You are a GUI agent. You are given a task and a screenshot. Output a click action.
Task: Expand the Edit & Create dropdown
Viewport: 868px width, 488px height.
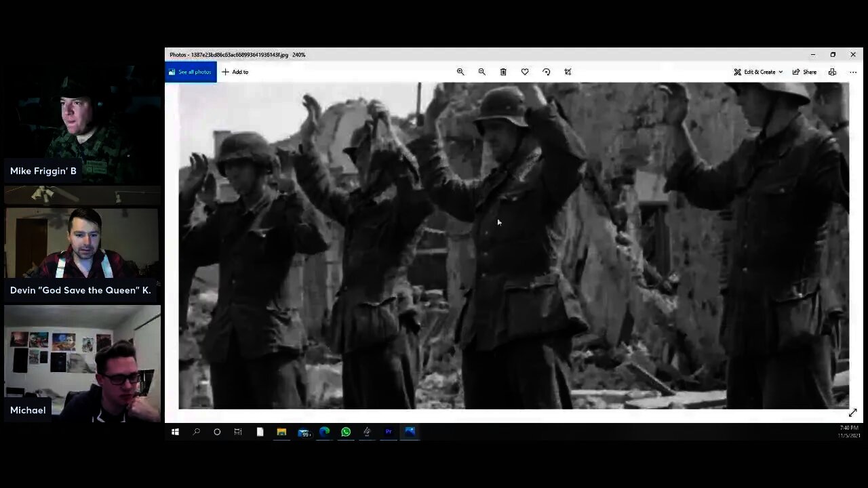pos(758,72)
